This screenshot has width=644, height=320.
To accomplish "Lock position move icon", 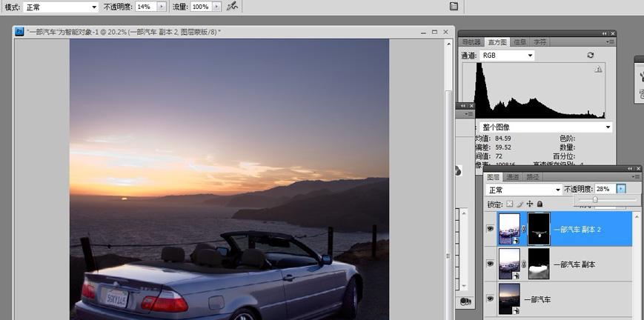I will pos(530,204).
